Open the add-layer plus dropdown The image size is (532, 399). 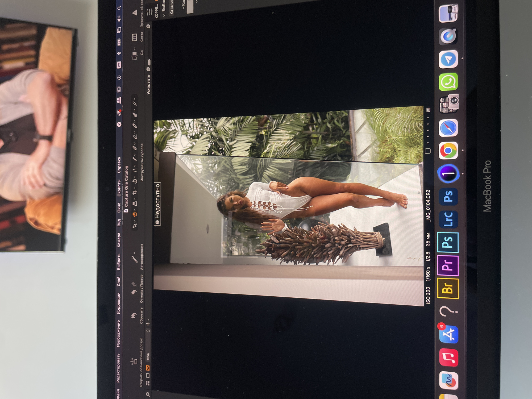click(x=148, y=323)
